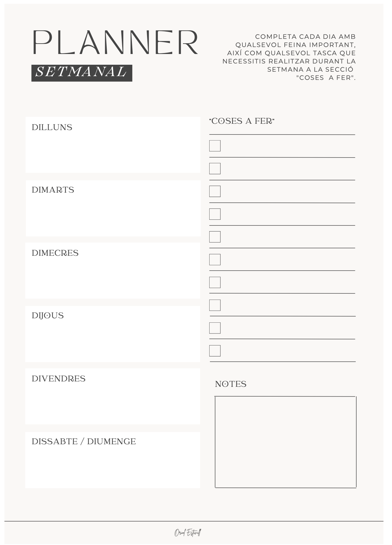This screenshot has height=545, width=392.
Task: Click inside the Notes box
Action: pos(286,442)
